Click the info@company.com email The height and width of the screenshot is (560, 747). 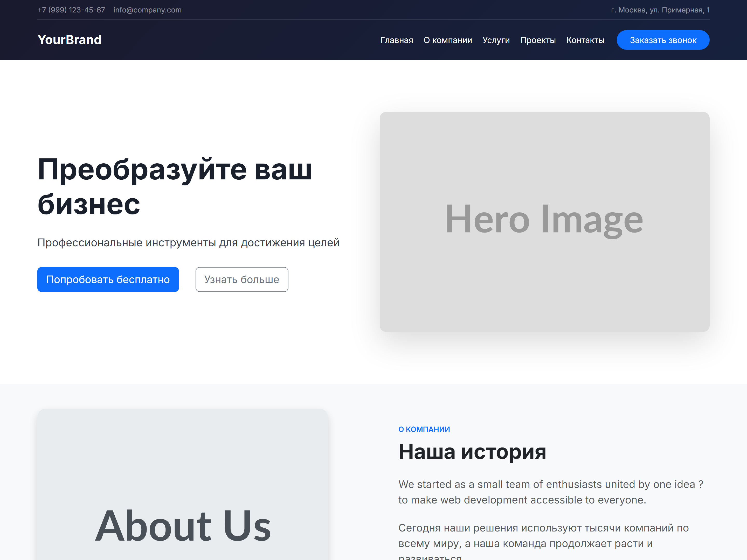(x=148, y=10)
